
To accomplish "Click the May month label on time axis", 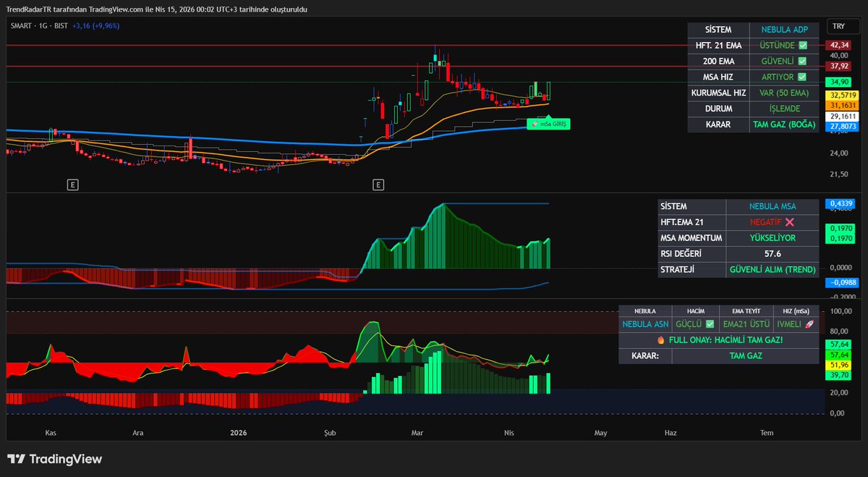I will 600,433.
